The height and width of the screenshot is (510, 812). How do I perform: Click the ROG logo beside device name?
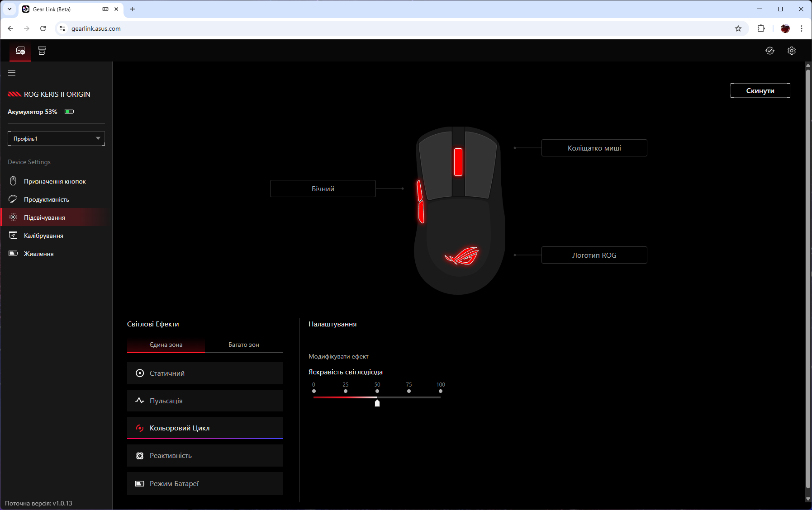(x=14, y=94)
